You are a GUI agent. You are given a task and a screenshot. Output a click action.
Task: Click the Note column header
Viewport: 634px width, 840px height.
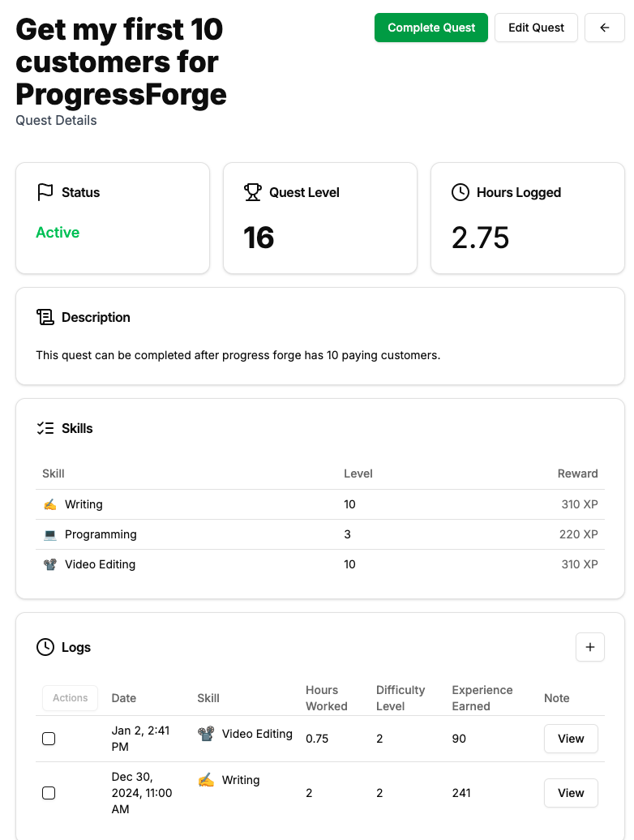(x=557, y=698)
